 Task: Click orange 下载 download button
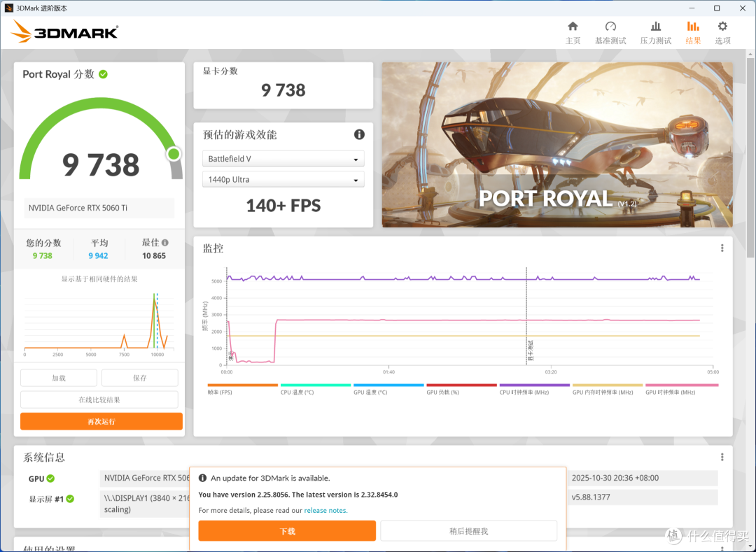pos(287,531)
